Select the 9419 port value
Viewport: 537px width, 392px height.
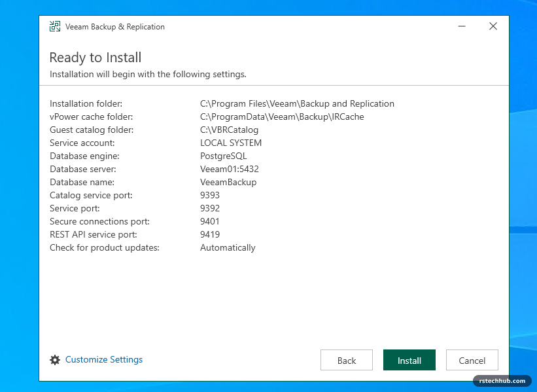(x=209, y=234)
